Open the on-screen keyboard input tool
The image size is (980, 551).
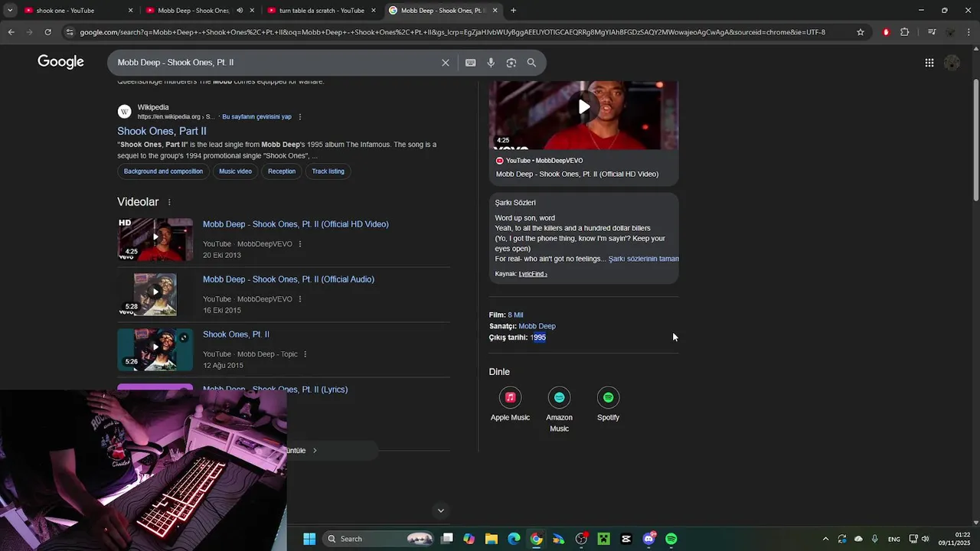pos(471,63)
